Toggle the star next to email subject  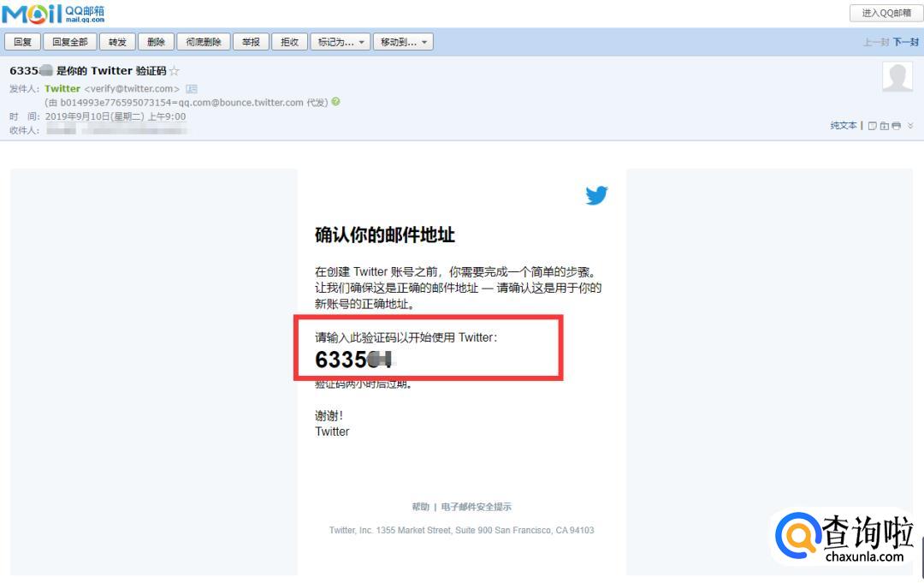[x=174, y=71]
